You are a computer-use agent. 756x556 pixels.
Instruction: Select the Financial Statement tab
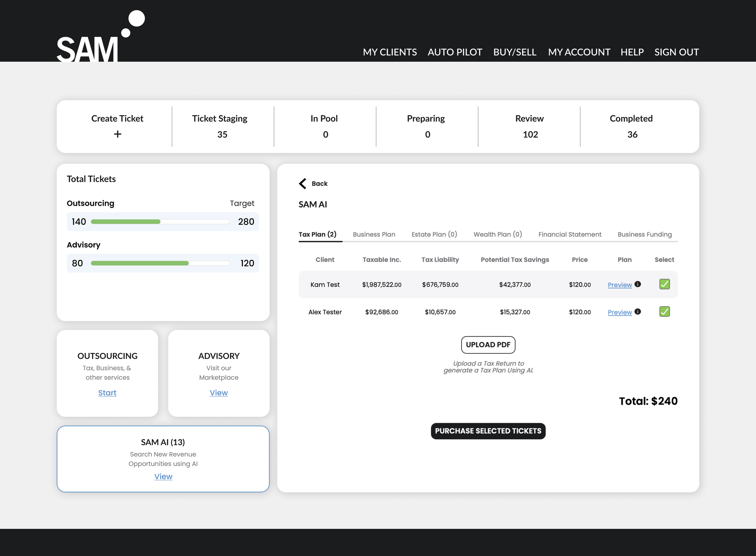569,234
